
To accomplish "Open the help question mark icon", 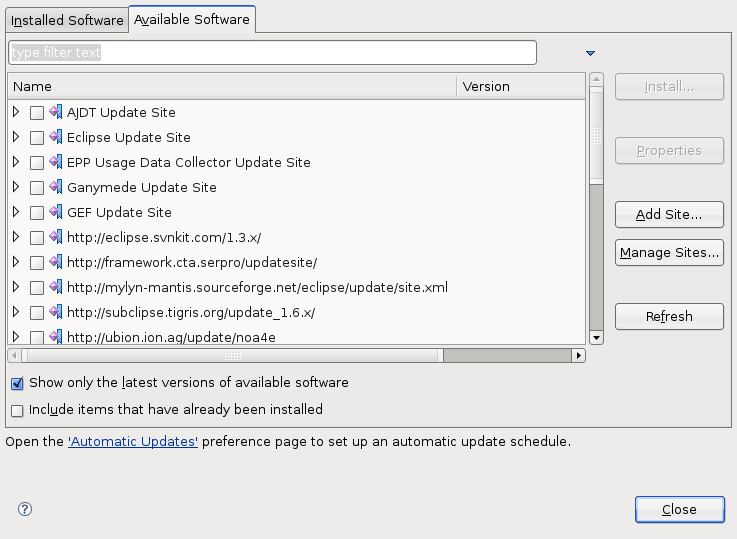I will 25,509.
